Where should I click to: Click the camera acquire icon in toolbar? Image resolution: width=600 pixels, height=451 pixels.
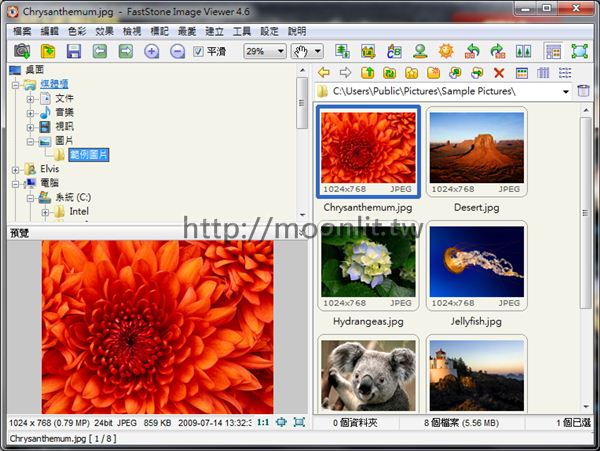tap(21, 51)
